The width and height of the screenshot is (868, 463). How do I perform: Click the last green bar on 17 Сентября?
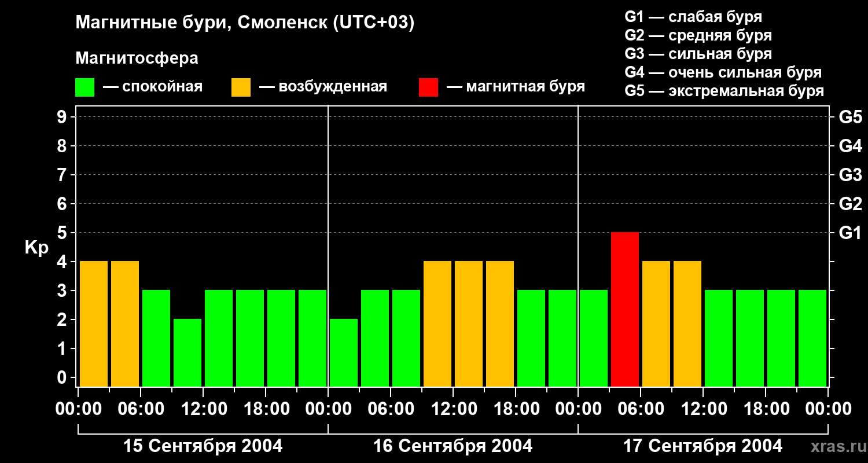[812, 338]
